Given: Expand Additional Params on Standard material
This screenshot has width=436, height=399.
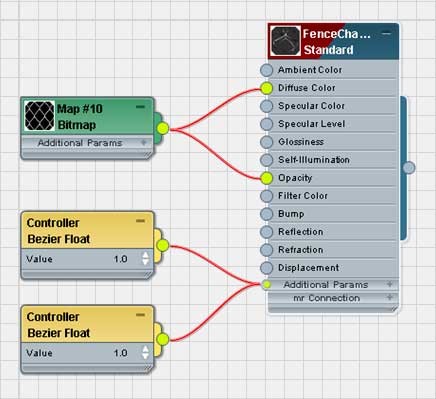Looking at the screenshot, I should tap(389, 284).
